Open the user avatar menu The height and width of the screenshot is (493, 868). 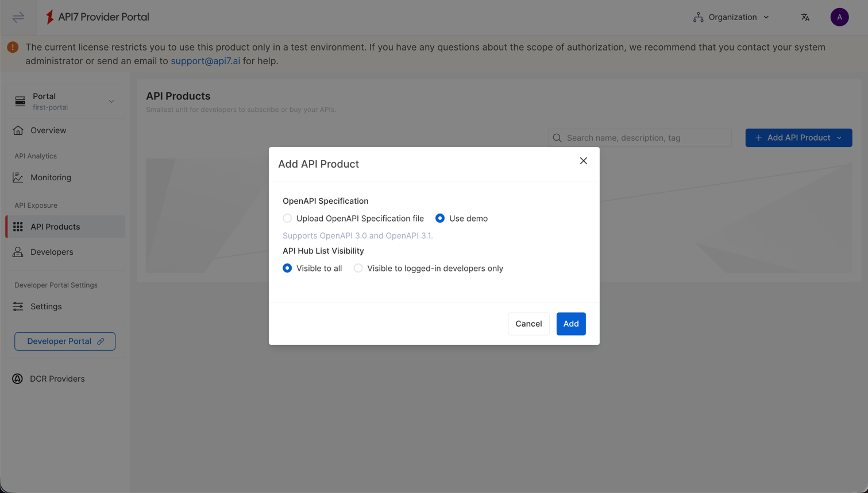click(839, 17)
